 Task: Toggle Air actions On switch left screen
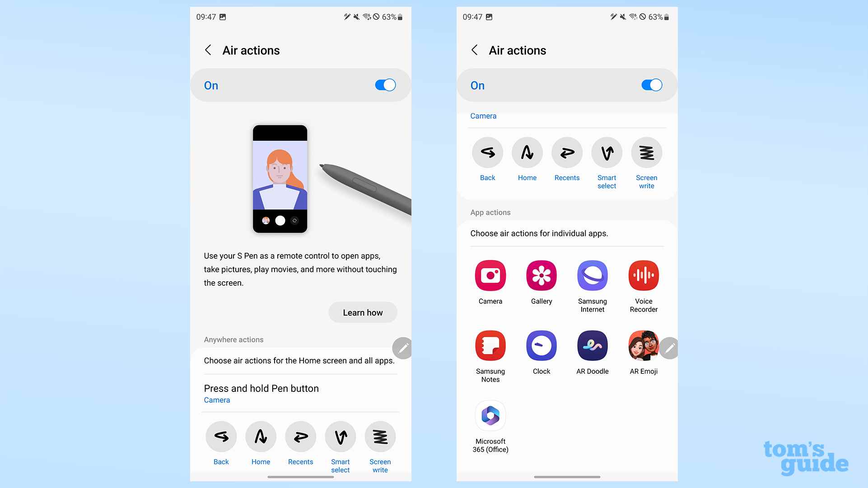coord(384,84)
